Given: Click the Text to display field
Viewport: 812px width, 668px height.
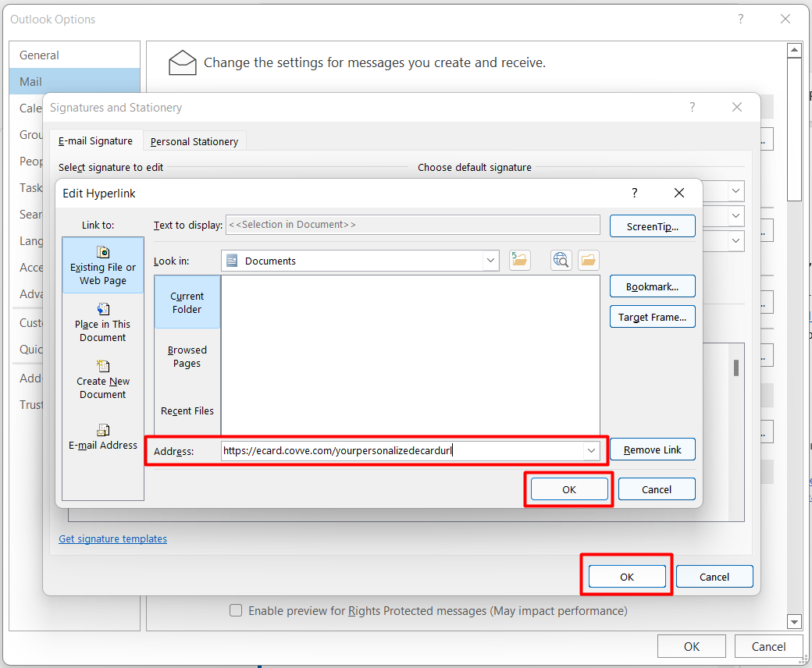Looking at the screenshot, I should point(413,225).
